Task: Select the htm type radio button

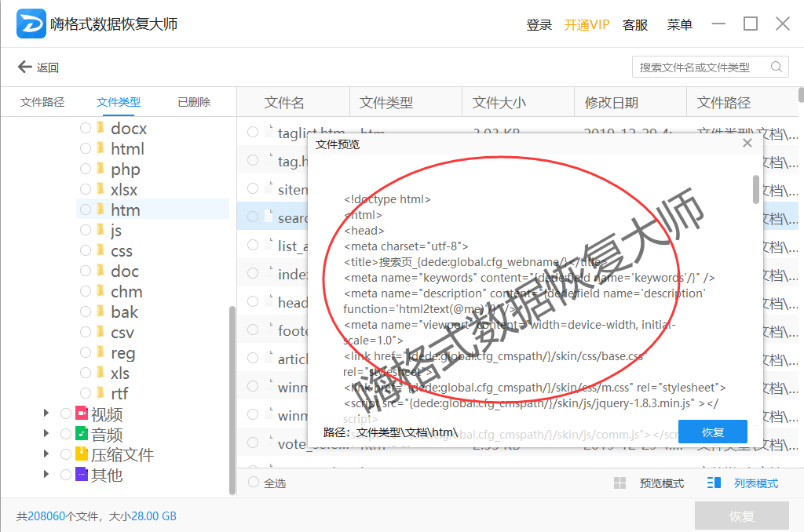Action: pyautogui.click(x=86, y=209)
